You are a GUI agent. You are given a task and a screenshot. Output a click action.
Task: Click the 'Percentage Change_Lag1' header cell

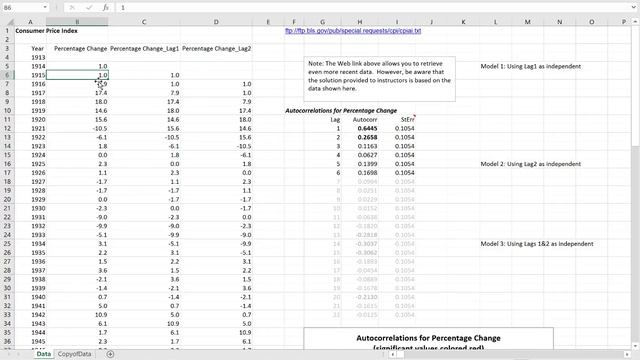pos(144,49)
